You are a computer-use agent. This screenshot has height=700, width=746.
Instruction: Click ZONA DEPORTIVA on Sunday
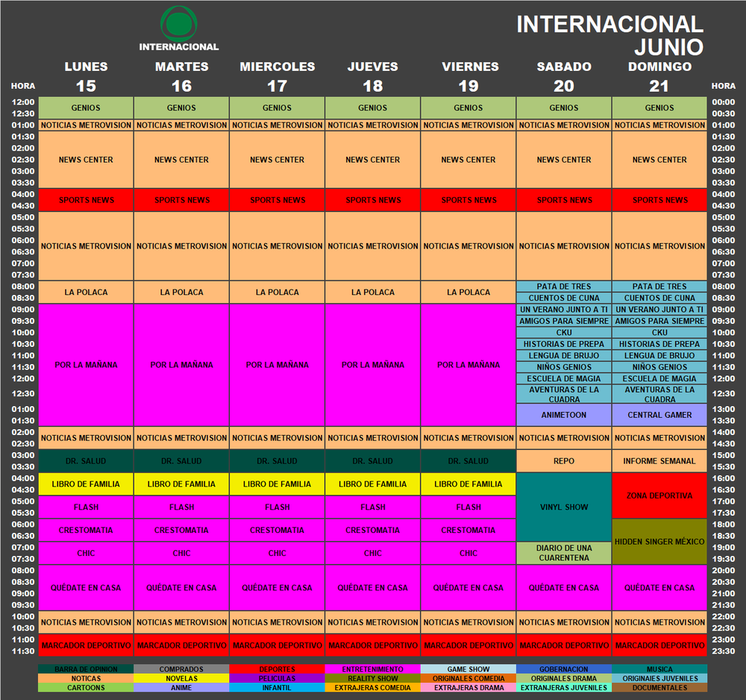[x=659, y=496]
